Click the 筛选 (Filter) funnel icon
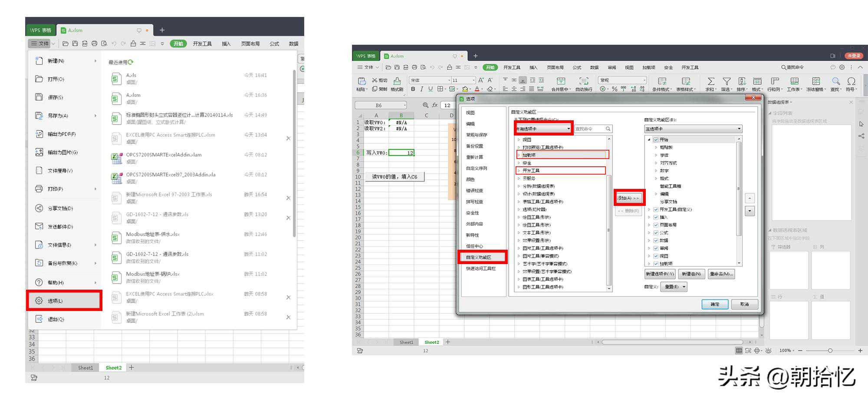Viewport: 868px width, 400px height. 726,81
